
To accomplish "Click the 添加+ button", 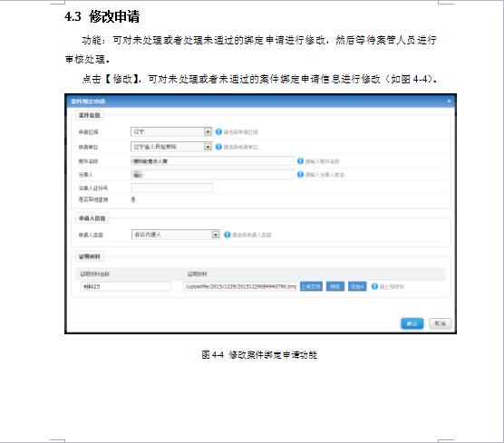I will pos(357,286).
